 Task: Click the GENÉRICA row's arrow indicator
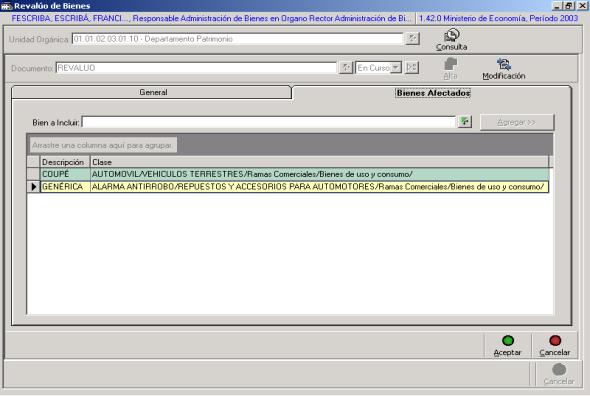click(33, 186)
